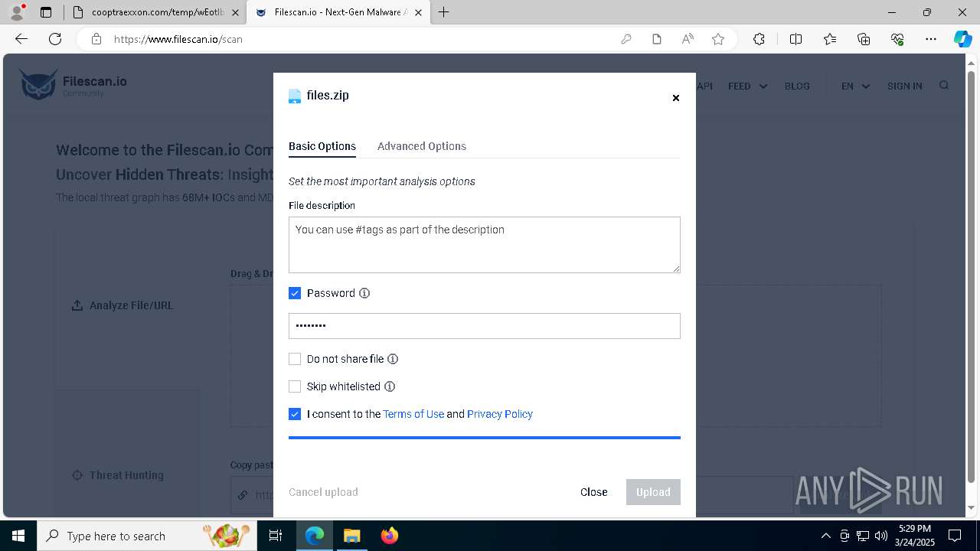Open File Explorer from the taskbar
The width and height of the screenshot is (980, 551).
pyautogui.click(x=351, y=536)
